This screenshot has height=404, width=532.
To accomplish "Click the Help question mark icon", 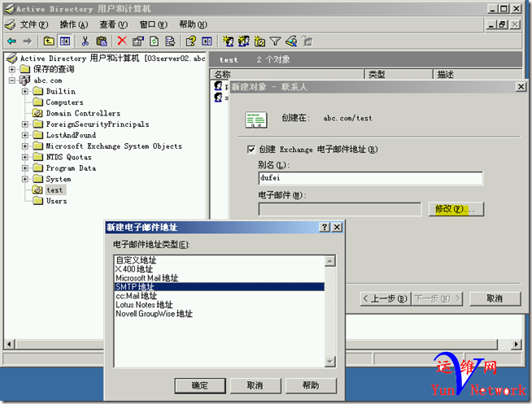I will (x=190, y=41).
